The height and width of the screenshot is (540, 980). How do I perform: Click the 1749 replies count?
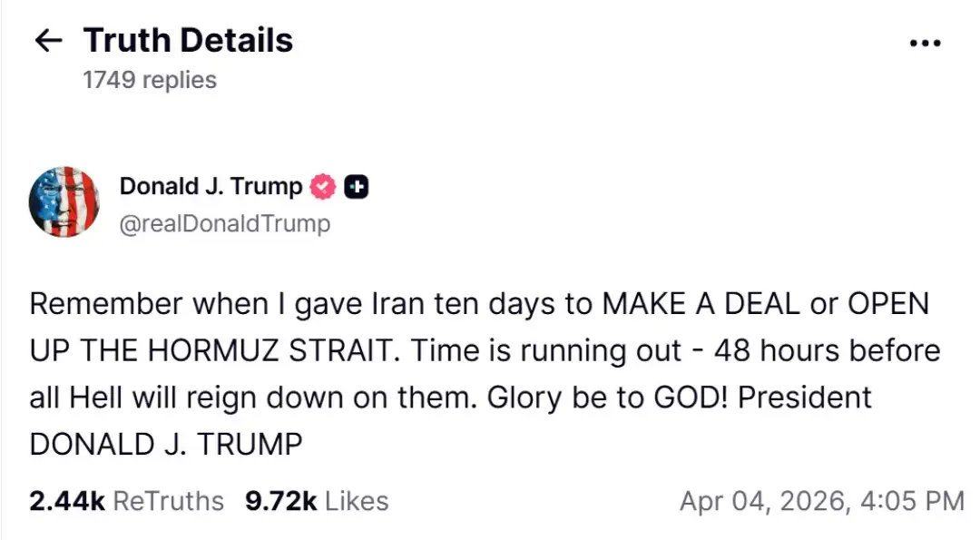[150, 80]
